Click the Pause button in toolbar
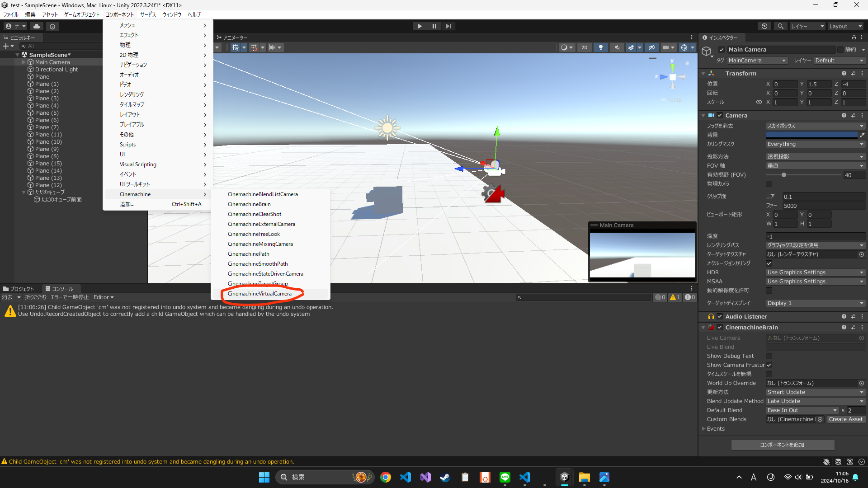The image size is (868, 488). 434,26
